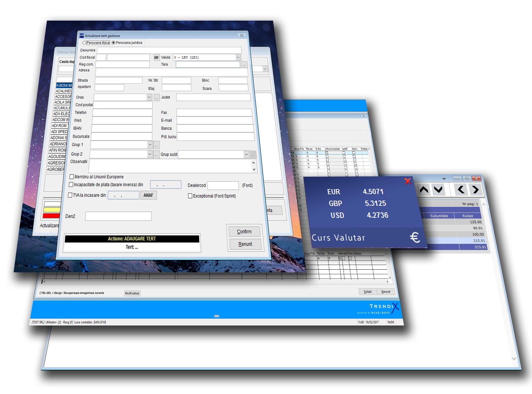Click the Confirm button
The height and width of the screenshot is (394, 532).
tap(244, 231)
